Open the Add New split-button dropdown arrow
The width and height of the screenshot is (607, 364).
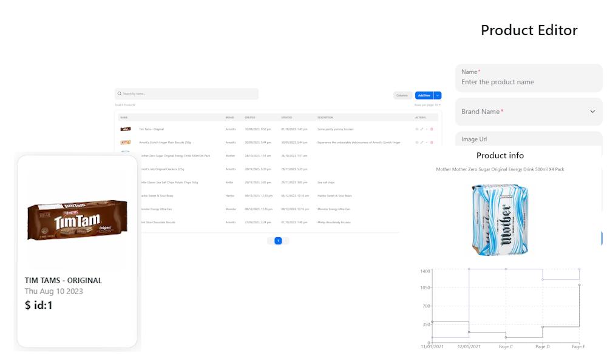(438, 95)
